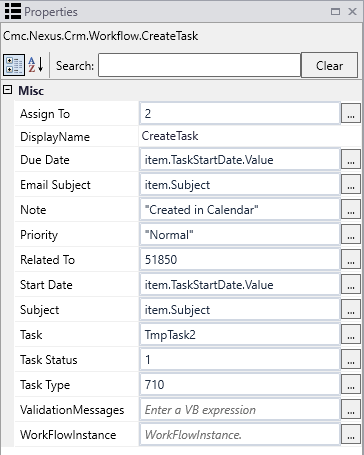Select the Related To property label
The image size is (364, 455).
[x=47, y=260]
